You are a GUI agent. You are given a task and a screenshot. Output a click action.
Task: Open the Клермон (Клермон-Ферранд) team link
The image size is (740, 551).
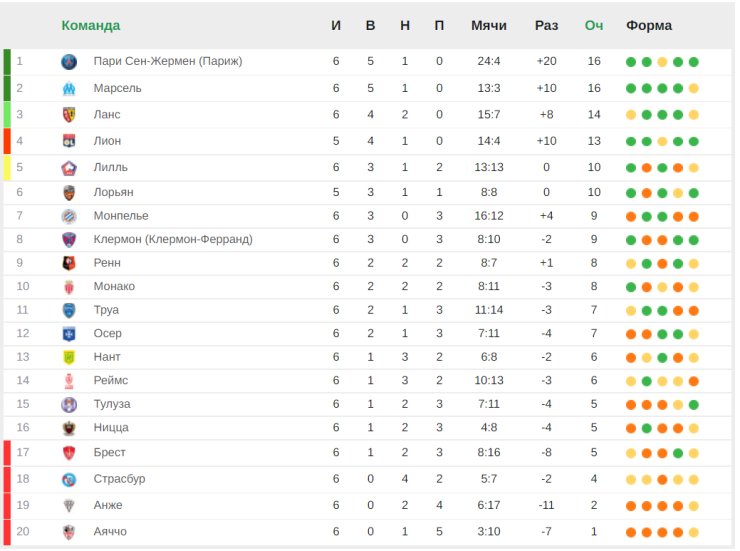click(x=173, y=240)
